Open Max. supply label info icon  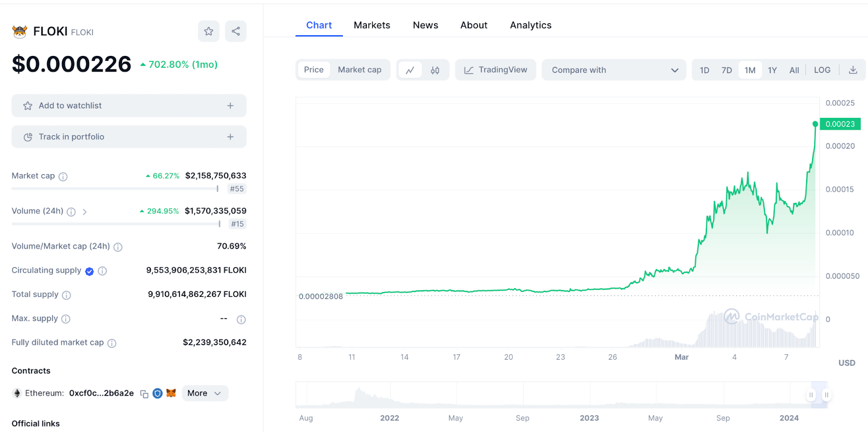(x=66, y=319)
